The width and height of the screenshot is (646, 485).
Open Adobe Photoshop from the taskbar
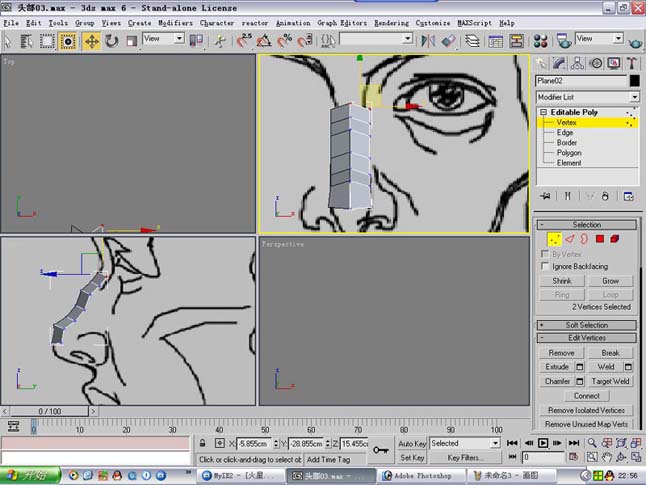[x=421, y=476]
